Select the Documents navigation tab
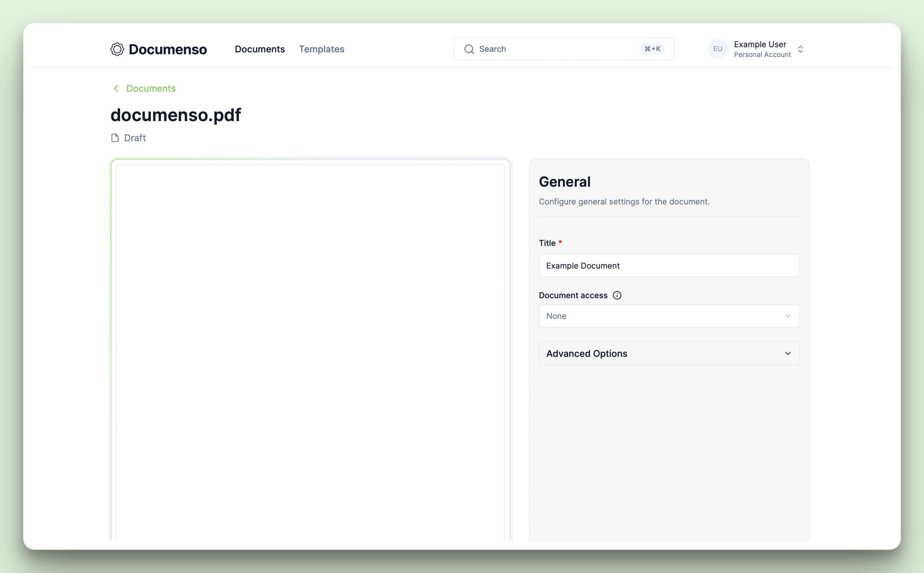Viewport: 924px width, 573px height. pyautogui.click(x=259, y=49)
